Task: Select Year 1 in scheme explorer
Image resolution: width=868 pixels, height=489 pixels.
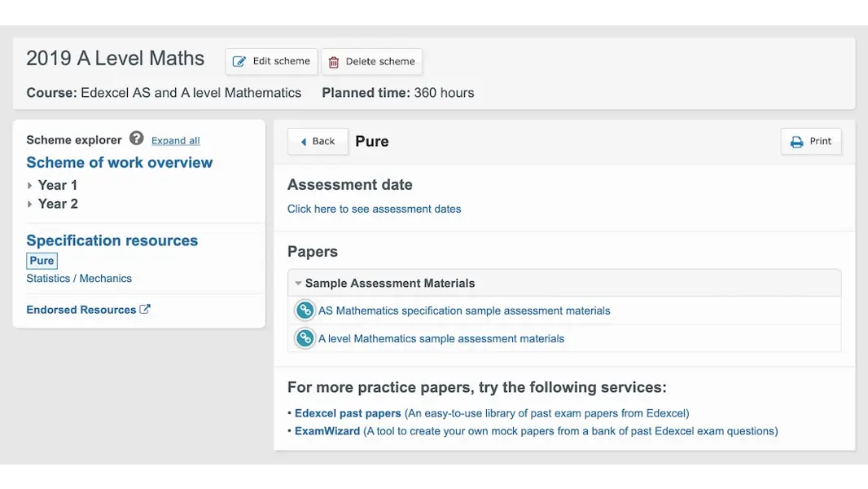Action: click(58, 186)
